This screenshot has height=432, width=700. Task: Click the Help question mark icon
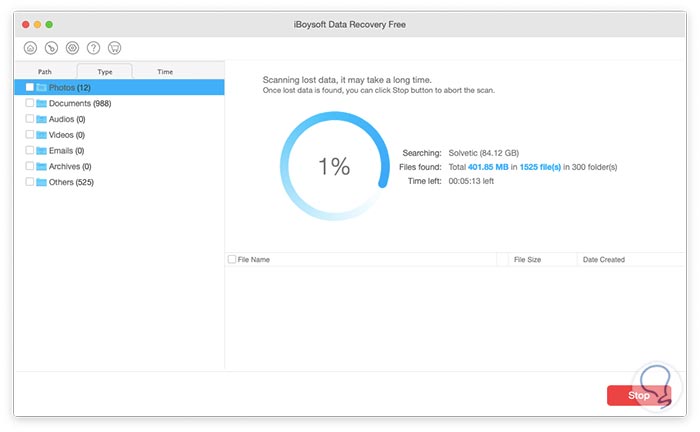coord(93,47)
